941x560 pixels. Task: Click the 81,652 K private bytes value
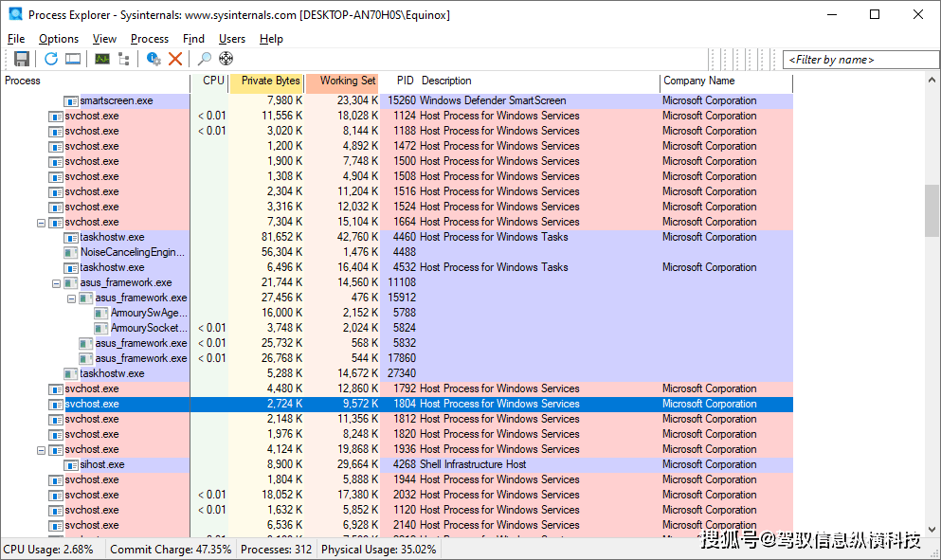coord(282,237)
